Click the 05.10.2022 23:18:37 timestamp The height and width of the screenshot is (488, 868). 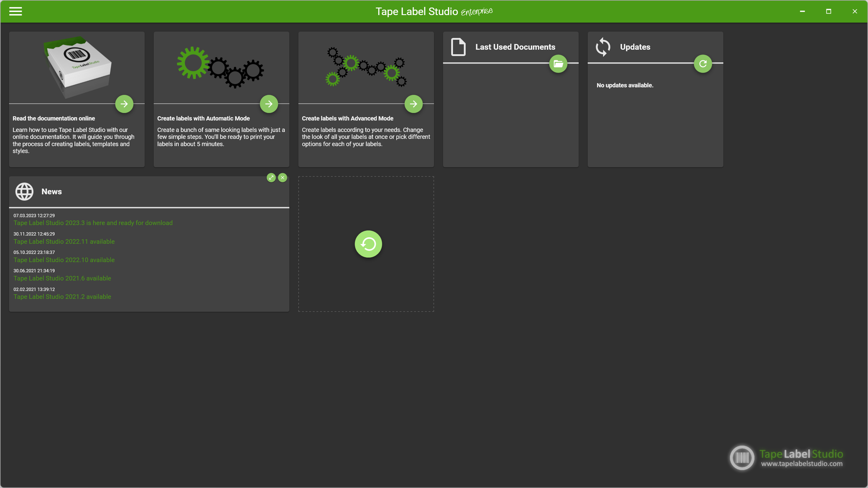tap(34, 252)
